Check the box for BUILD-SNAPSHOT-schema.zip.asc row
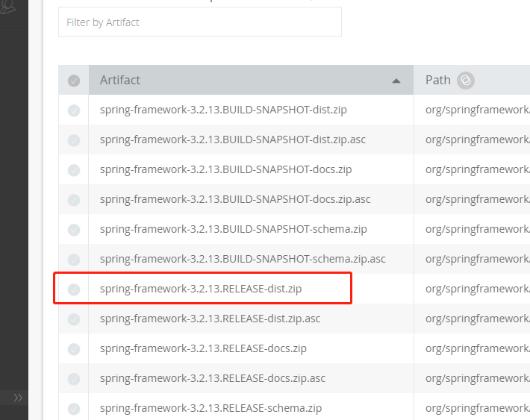 pos(74,260)
